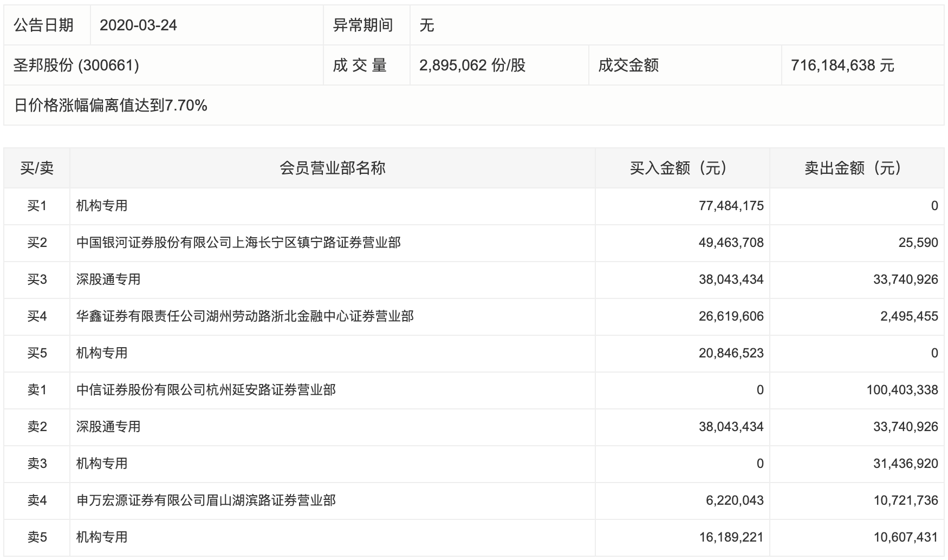948x560 pixels.
Task: Click sell amount 2,495,455
Action: tap(909, 316)
